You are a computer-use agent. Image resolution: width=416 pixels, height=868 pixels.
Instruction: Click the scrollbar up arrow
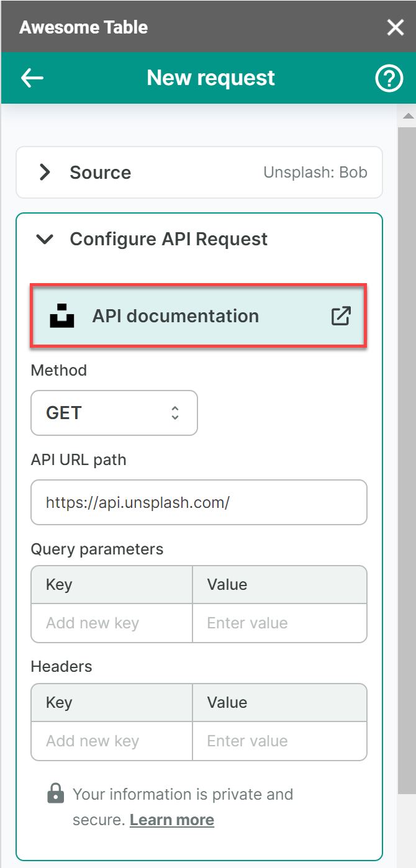408,116
